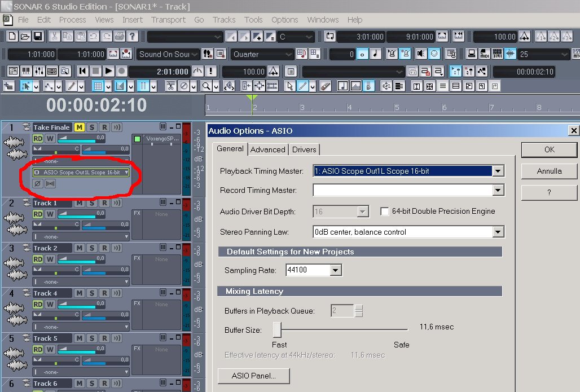The width and height of the screenshot is (580, 392).
Task: Open the Sampling Rate dropdown
Action: (336, 270)
